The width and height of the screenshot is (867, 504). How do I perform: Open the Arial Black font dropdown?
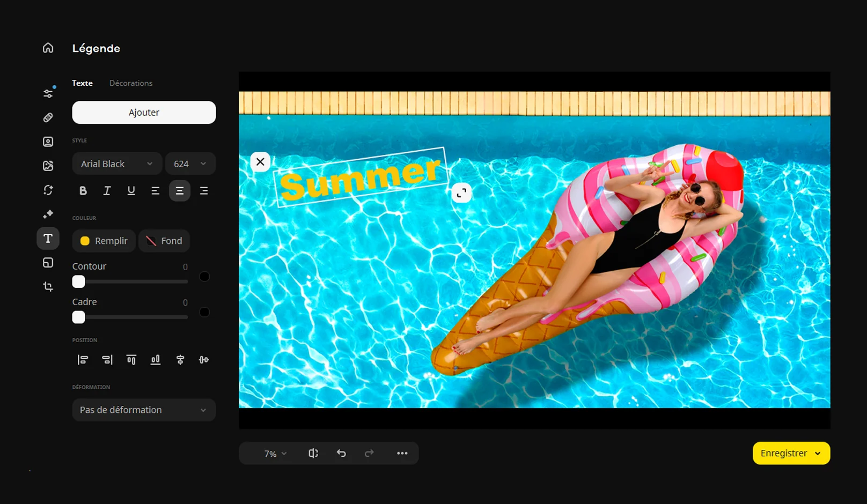117,164
